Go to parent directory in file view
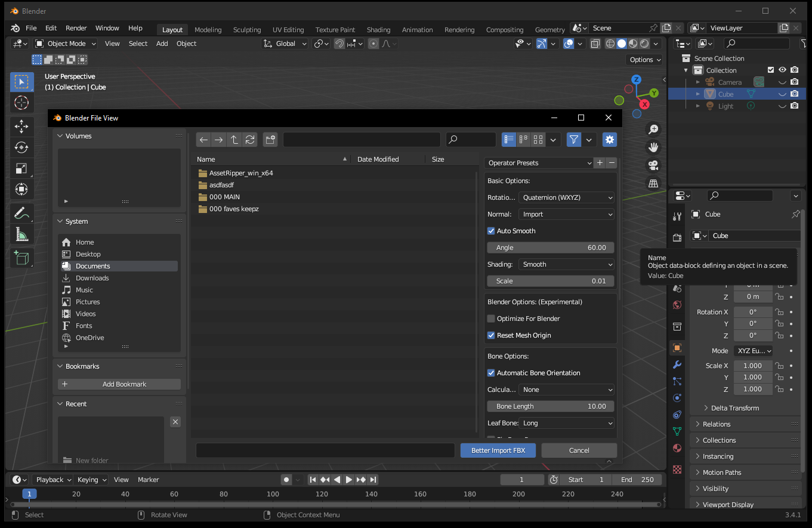This screenshot has height=528, width=812. pos(234,140)
